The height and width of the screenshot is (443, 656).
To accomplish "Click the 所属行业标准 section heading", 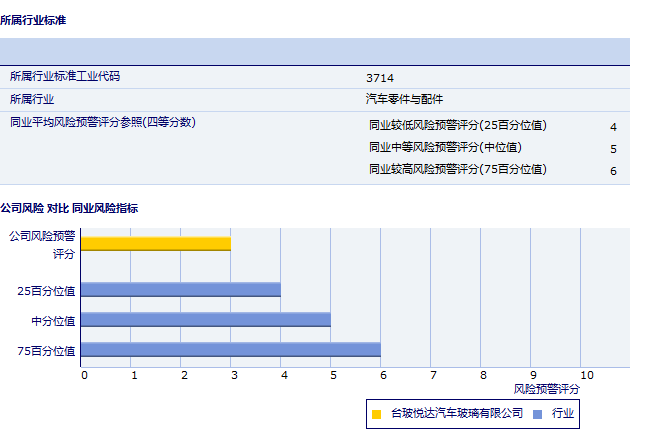I will point(33,20).
